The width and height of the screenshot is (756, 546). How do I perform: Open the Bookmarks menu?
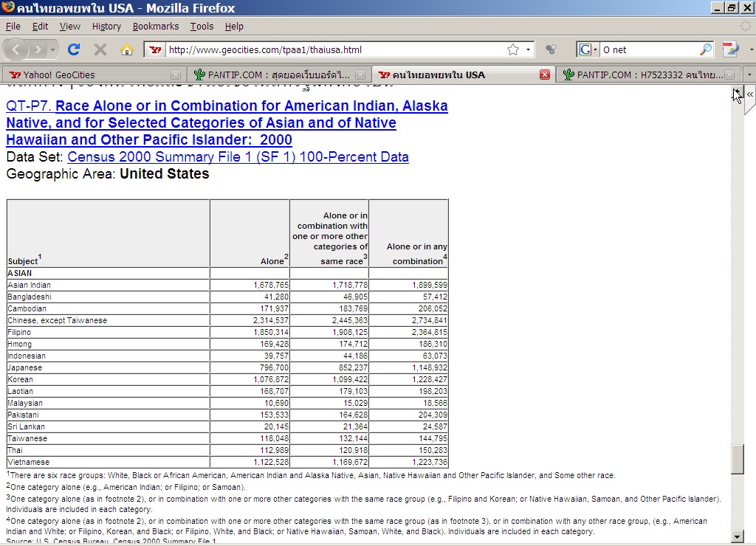[x=156, y=27]
